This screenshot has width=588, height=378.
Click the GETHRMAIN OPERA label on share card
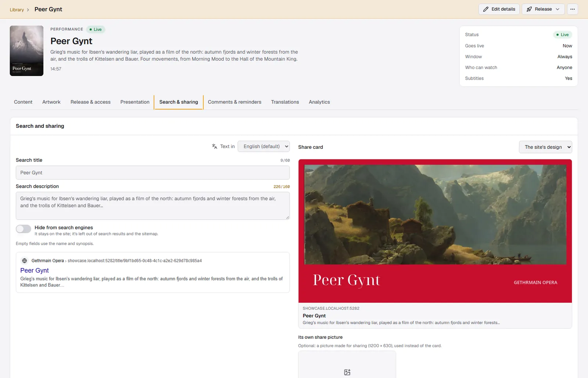coord(535,282)
